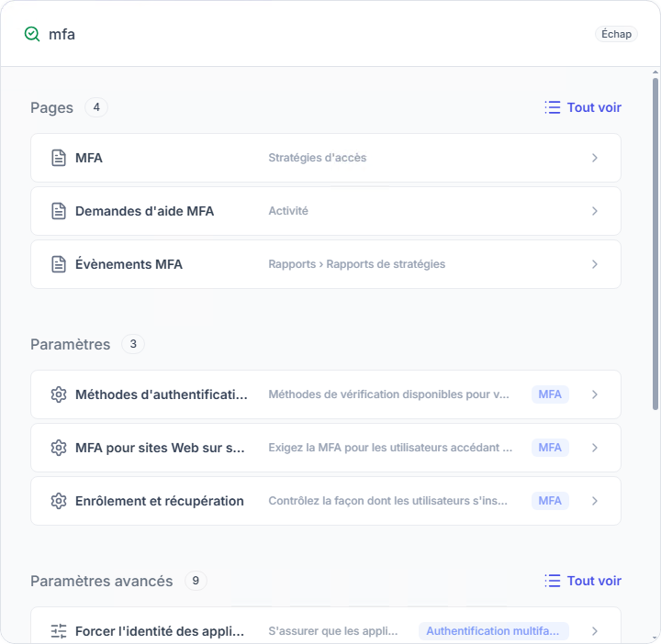Click MFA tag in 'MFA pour sites Web' row
This screenshot has width=661, height=644.
550,448
